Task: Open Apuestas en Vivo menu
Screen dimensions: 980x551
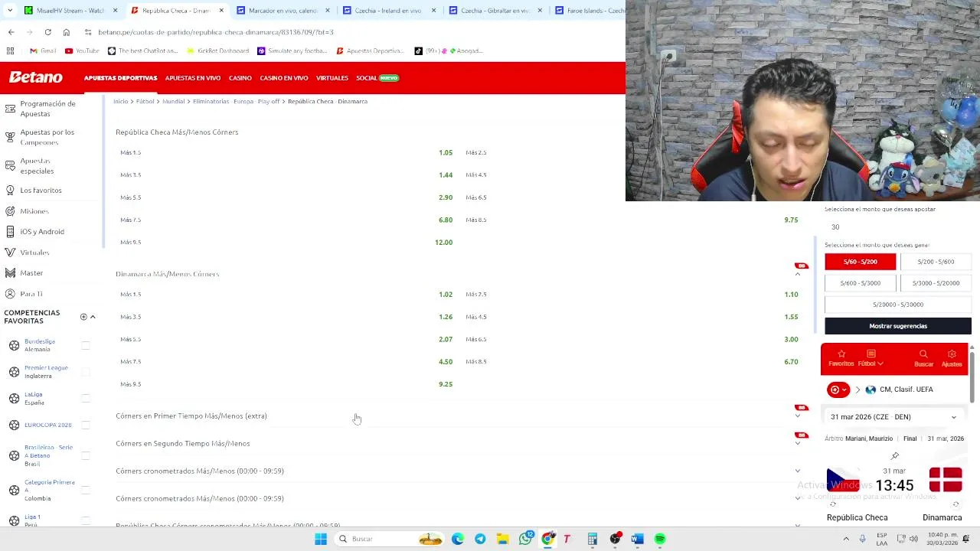Action: [x=192, y=78]
